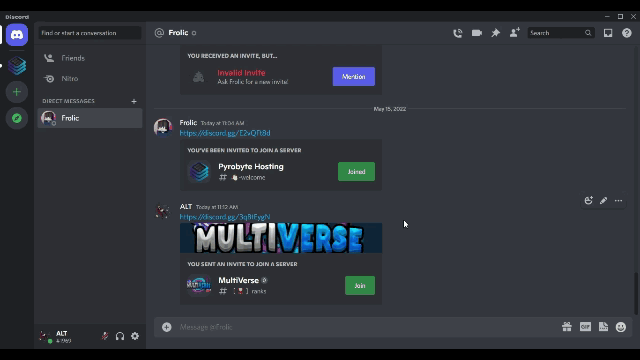Create a new DM with plus icon
This screenshot has height=360, width=640.
pyautogui.click(x=134, y=101)
